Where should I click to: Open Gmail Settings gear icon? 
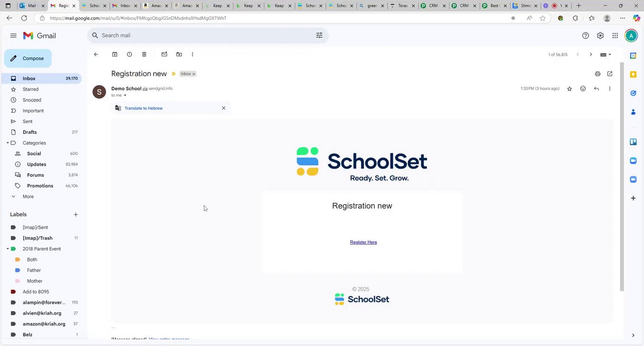point(600,36)
